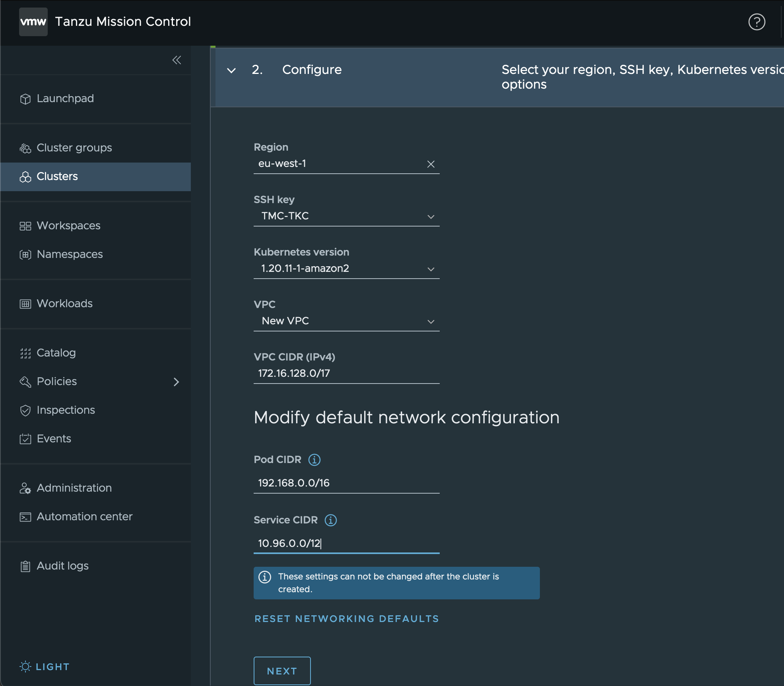Collapse the sidebar with double chevron
This screenshot has height=686, width=784.
177,60
